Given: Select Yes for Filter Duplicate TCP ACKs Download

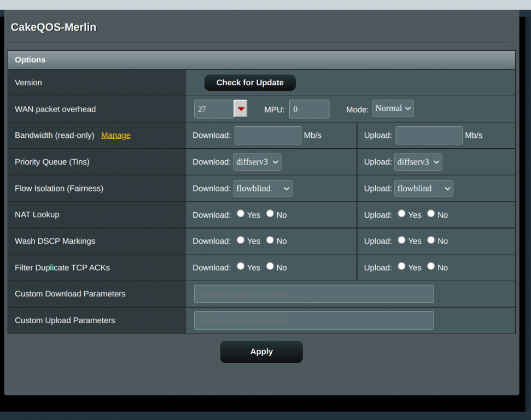Looking at the screenshot, I should 241,266.
